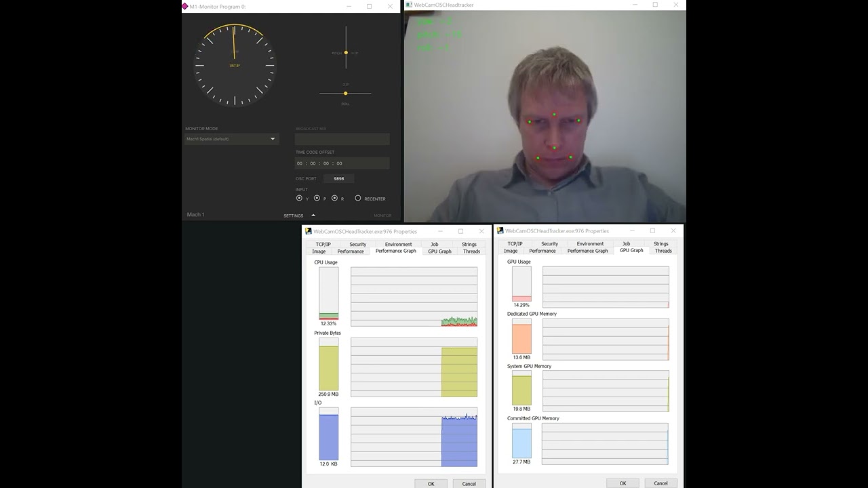Toggle the Y yaw input radio
The height and width of the screenshot is (488, 868).
(299, 199)
